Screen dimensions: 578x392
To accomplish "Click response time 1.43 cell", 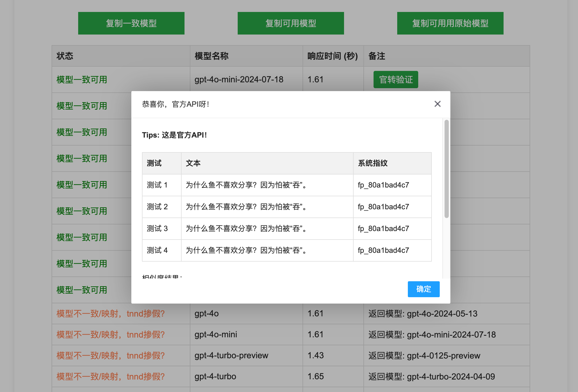I will click(333, 356).
